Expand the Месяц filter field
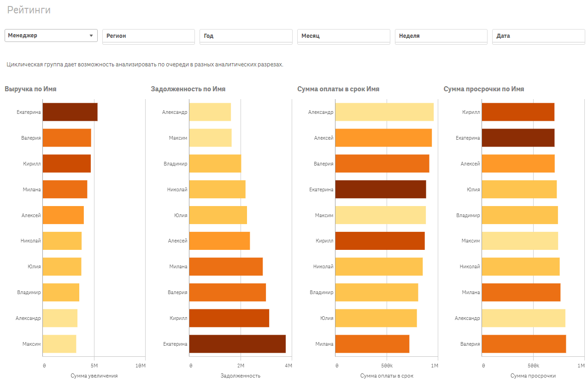The image size is (588, 384). pyautogui.click(x=343, y=36)
